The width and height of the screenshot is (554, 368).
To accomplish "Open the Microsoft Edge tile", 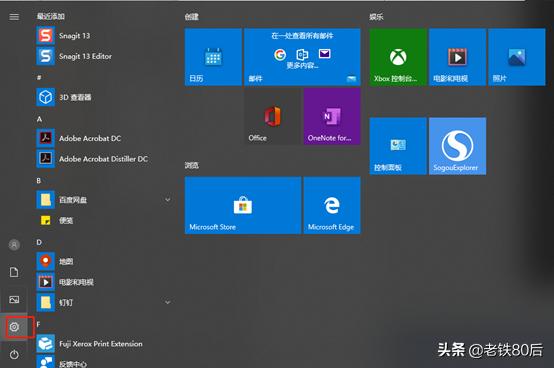I will pyautogui.click(x=332, y=205).
